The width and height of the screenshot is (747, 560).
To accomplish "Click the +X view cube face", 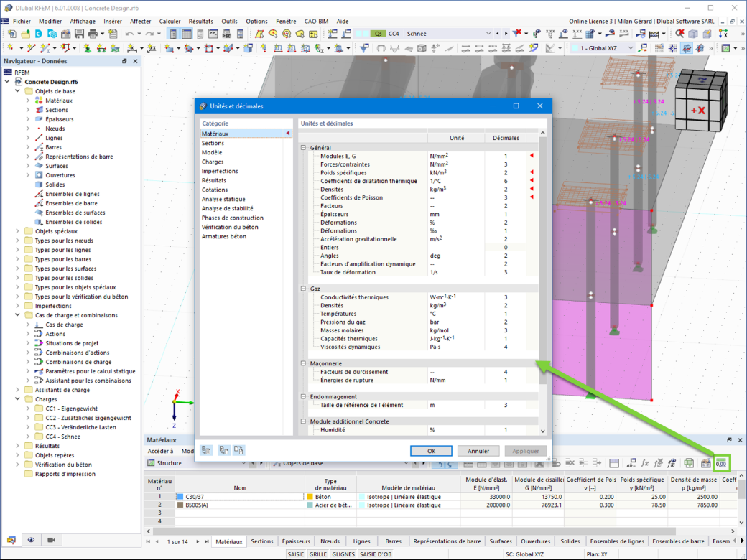I will tap(698, 111).
